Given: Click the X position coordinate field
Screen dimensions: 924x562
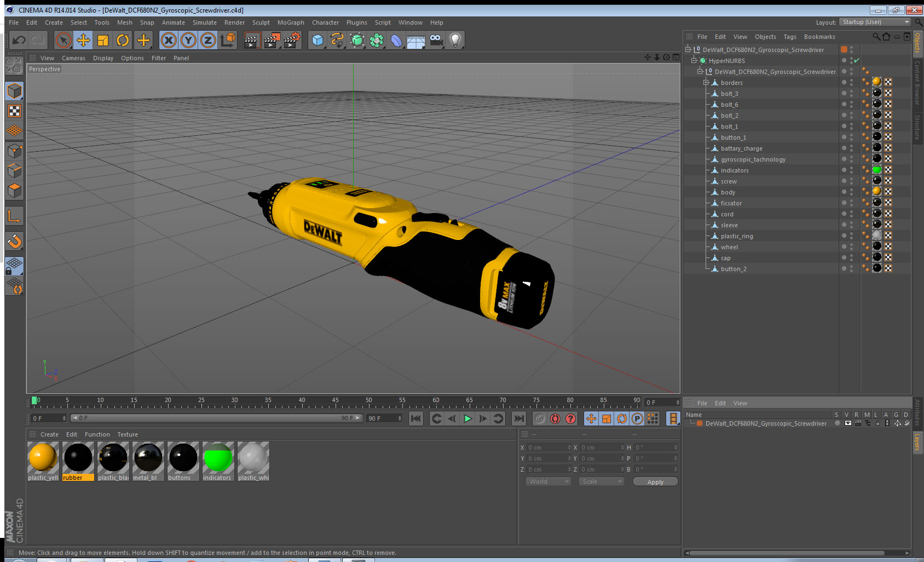Looking at the screenshot, I should click(x=548, y=448).
